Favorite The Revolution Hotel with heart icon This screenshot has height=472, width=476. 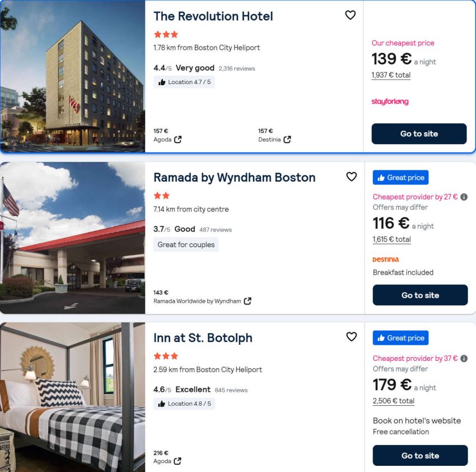[350, 15]
